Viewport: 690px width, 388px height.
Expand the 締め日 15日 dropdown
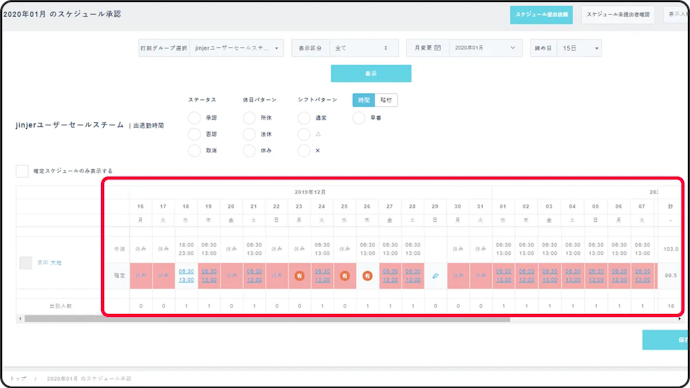click(579, 48)
